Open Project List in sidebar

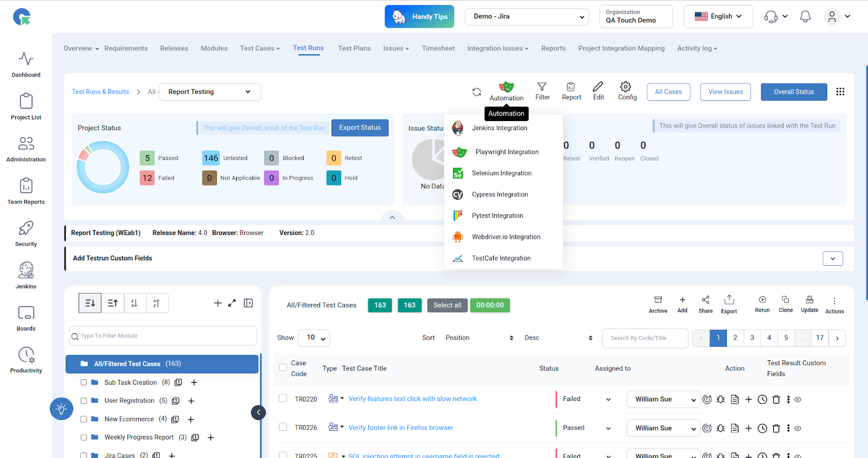click(26, 106)
